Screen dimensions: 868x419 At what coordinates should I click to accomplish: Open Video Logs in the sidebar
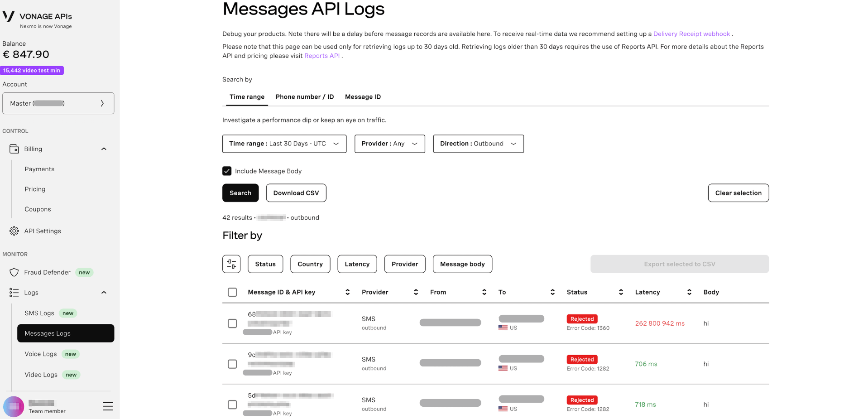click(x=41, y=375)
